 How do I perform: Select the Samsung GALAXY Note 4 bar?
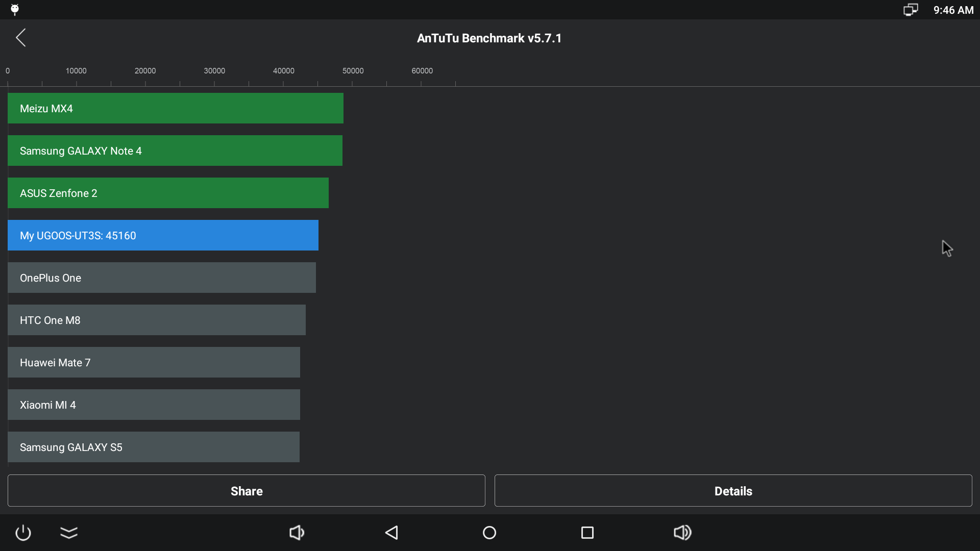pyautogui.click(x=175, y=151)
